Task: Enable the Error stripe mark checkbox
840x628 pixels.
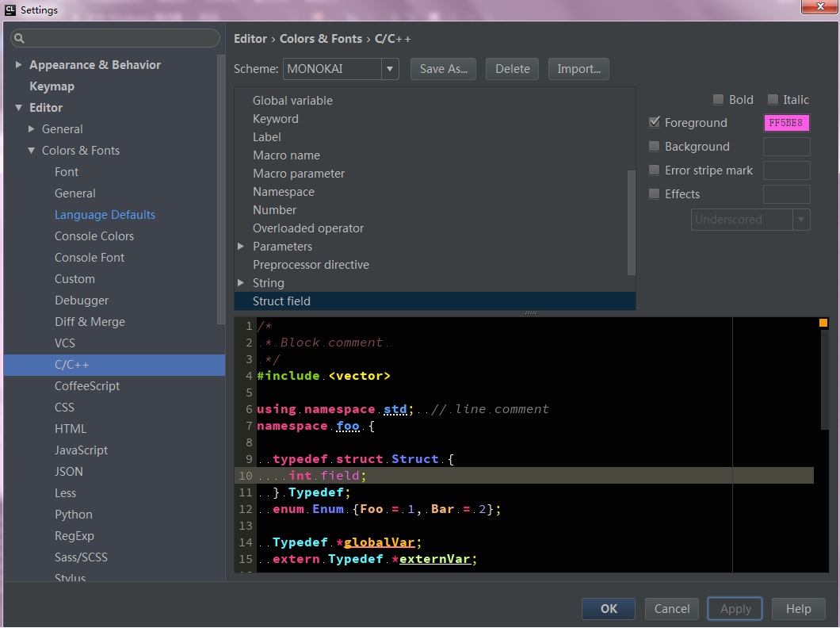Action: coord(655,170)
